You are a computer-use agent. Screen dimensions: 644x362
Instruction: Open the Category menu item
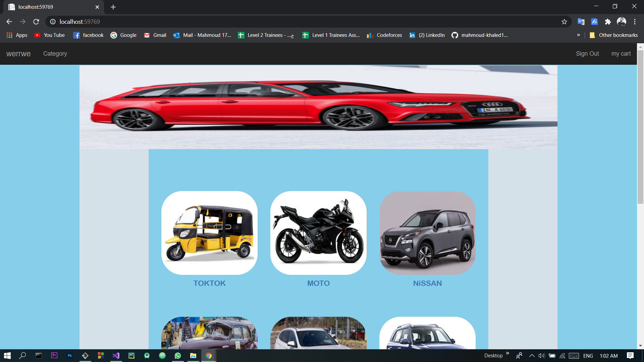[55, 54]
